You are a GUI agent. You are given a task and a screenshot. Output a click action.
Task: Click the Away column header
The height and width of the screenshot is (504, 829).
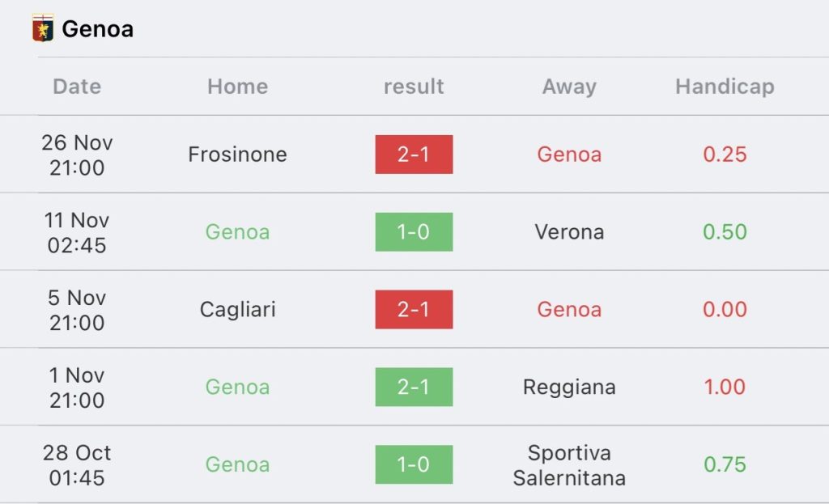569,86
